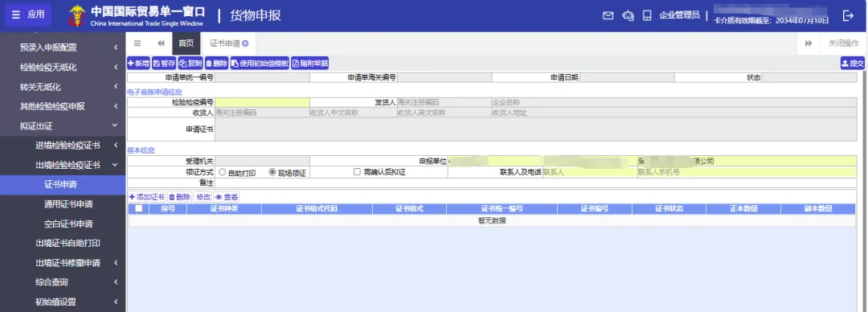Click 添加证书 (add certificate) button
This screenshot has height=312, width=868.
147,197
